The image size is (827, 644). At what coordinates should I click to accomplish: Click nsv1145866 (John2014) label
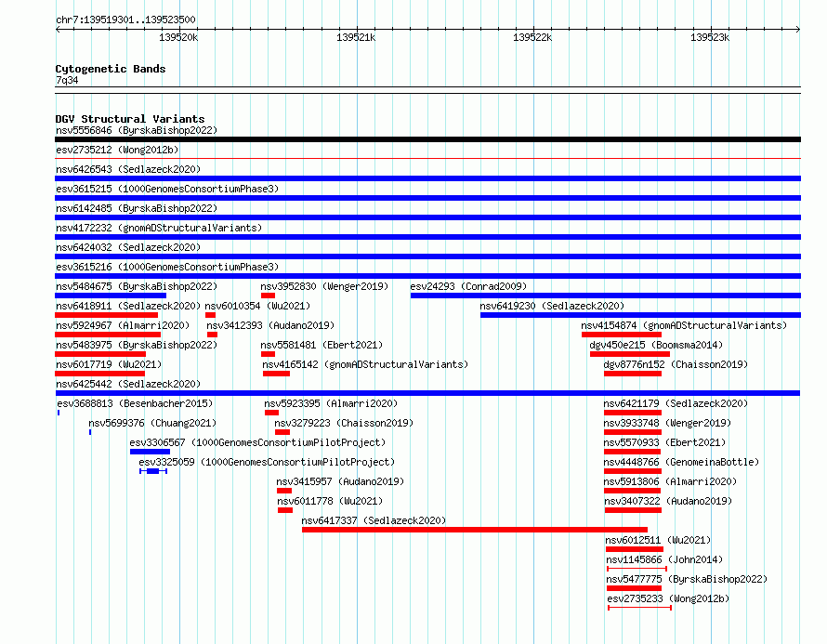pos(664,559)
